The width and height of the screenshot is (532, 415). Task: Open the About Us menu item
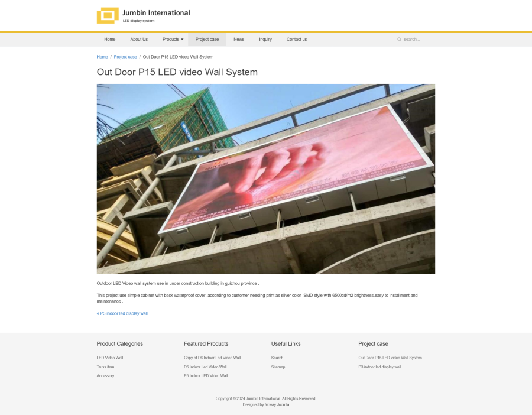point(139,40)
